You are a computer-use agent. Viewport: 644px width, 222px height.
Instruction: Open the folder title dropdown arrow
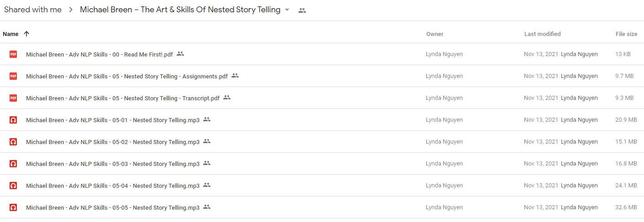(287, 10)
